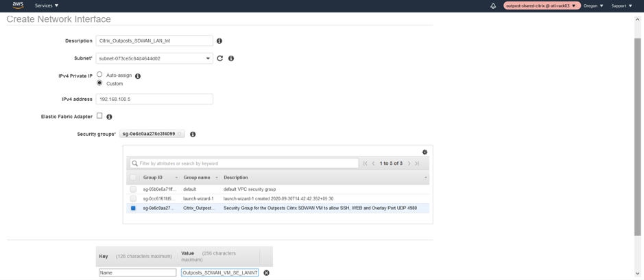Select Custom IPv4 private IP
The image size is (644, 280).
tap(99, 82)
